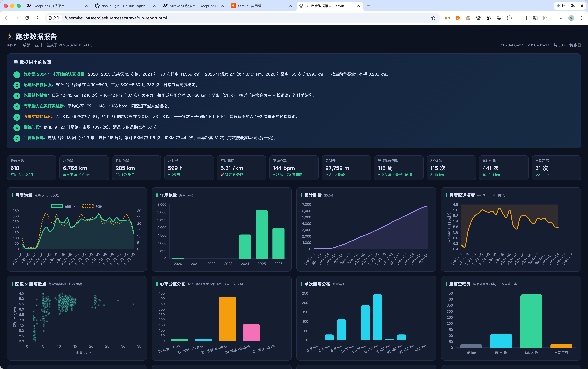Click the 总跑量 6,765 km stat card
The height and width of the screenshot is (369, 588).
pyautogui.click(x=84, y=168)
